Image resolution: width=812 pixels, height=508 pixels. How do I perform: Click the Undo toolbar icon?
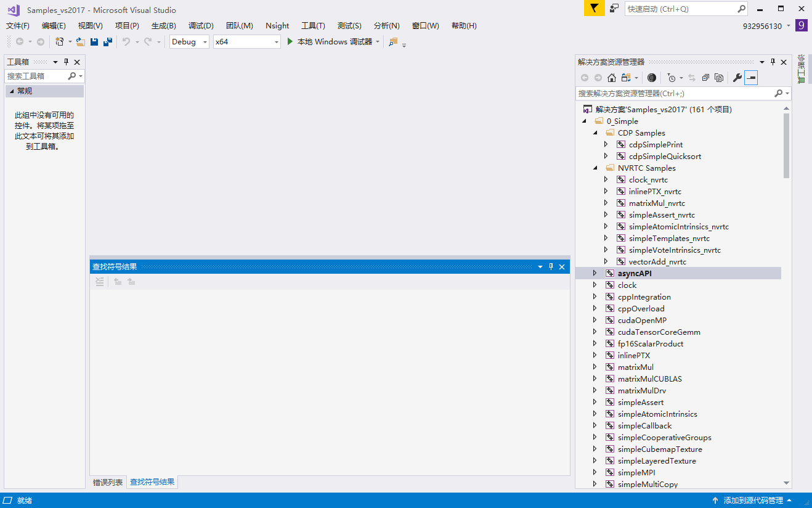[126, 42]
